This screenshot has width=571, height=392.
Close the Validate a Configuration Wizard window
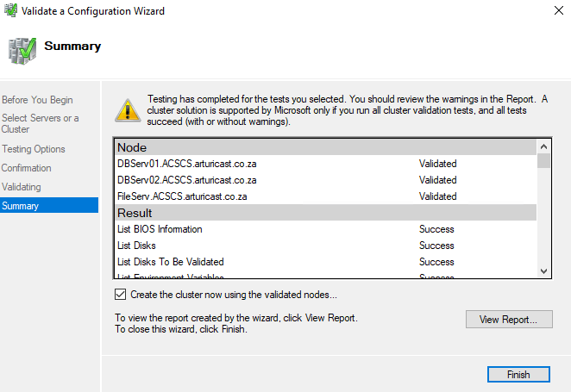coord(550,11)
